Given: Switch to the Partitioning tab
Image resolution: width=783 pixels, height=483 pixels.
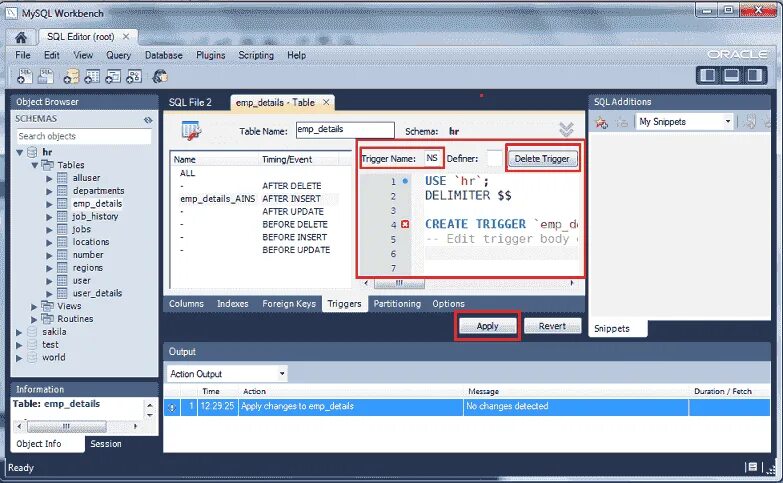Looking at the screenshot, I should [x=397, y=304].
